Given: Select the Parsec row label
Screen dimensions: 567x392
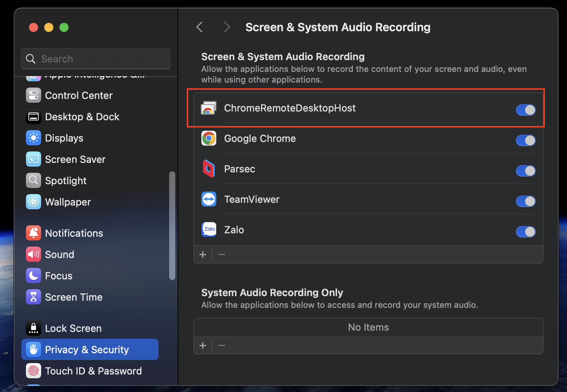Looking at the screenshot, I should (240, 169).
